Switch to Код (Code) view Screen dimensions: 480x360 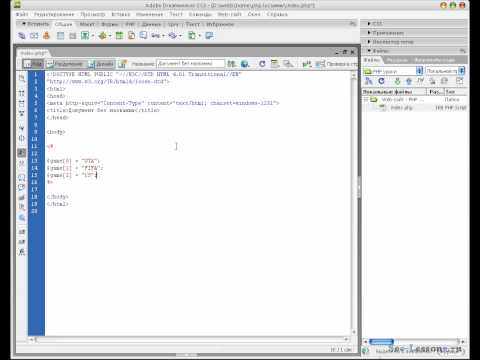click(33, 63)
